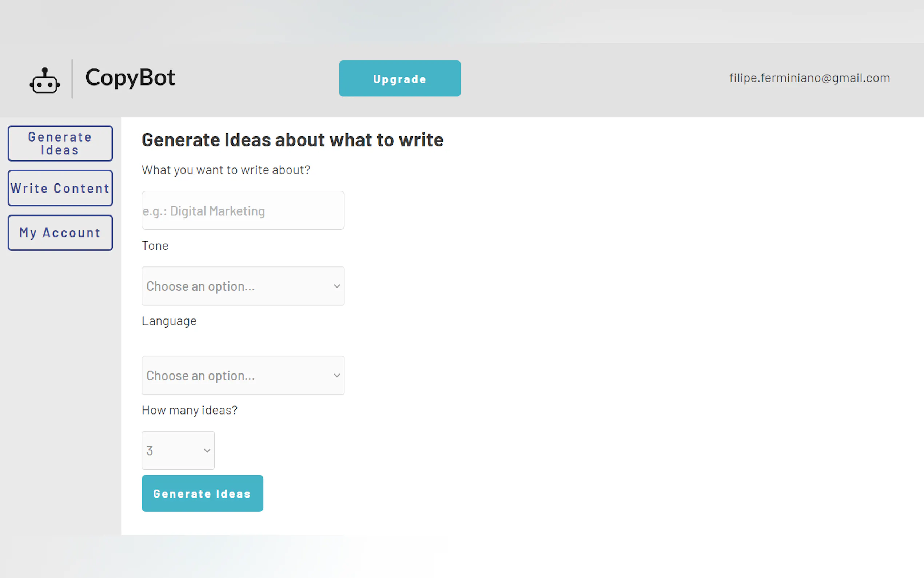Screen dimensions: 924x578
Task: Click the chevron arrow beside the number 3
Action: pyautogui.click(x=207, y=450)
